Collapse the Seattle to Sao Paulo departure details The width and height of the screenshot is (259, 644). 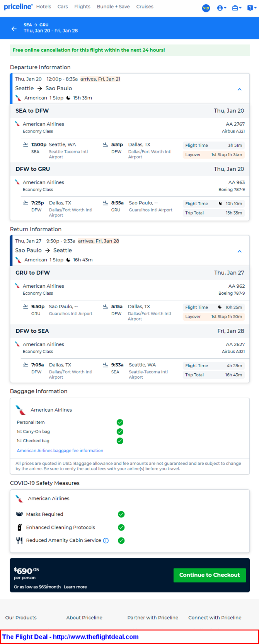240,89
